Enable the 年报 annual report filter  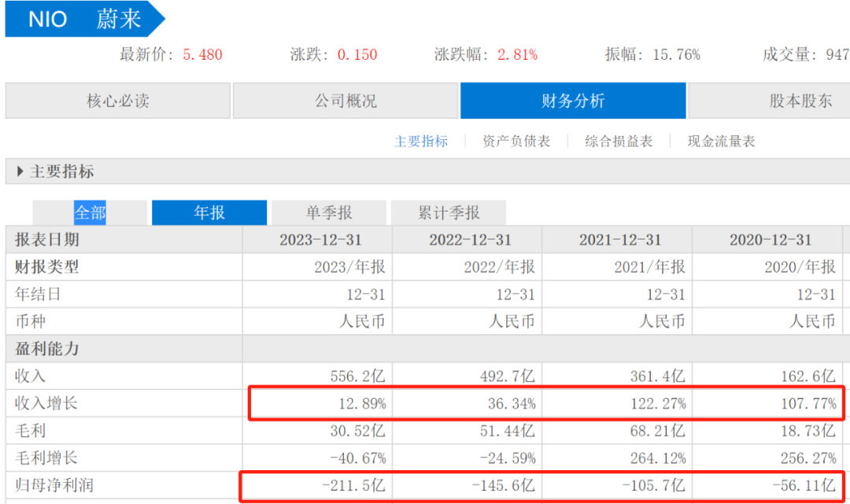(209, 212)
